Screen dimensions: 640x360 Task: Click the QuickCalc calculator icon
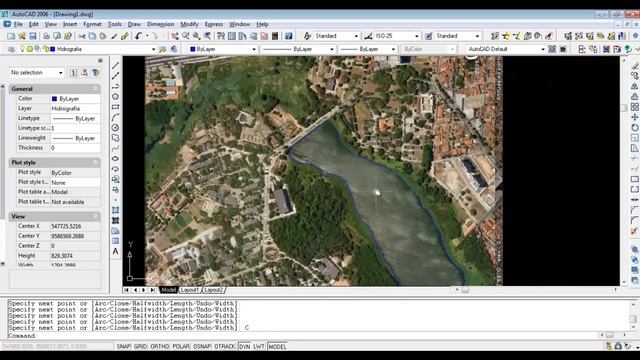275,36
